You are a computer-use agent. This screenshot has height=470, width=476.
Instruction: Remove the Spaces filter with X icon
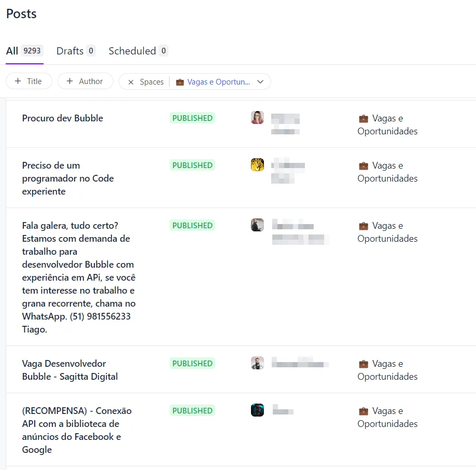[131, 82]
